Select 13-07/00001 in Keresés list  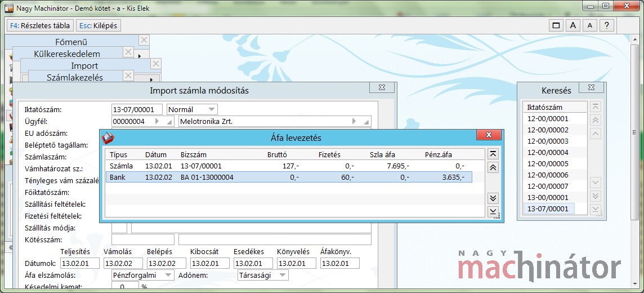pos(548,208)
